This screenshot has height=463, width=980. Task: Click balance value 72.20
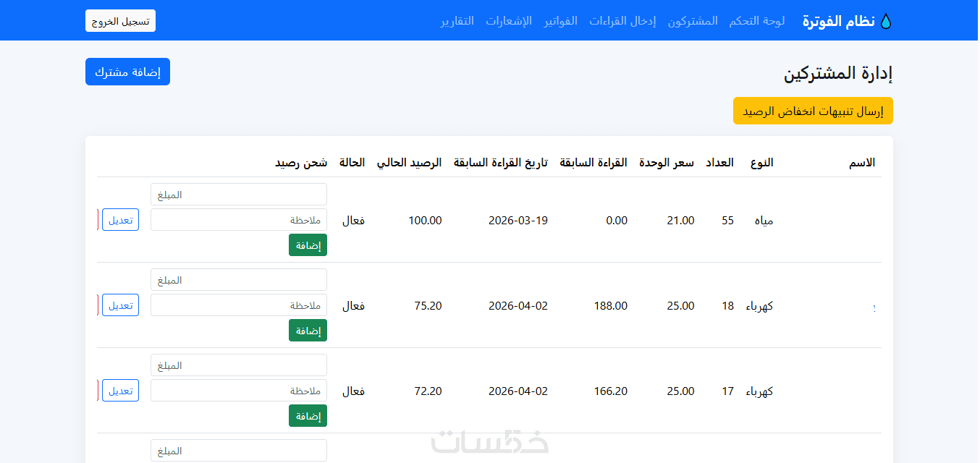[x=428, y=391]
